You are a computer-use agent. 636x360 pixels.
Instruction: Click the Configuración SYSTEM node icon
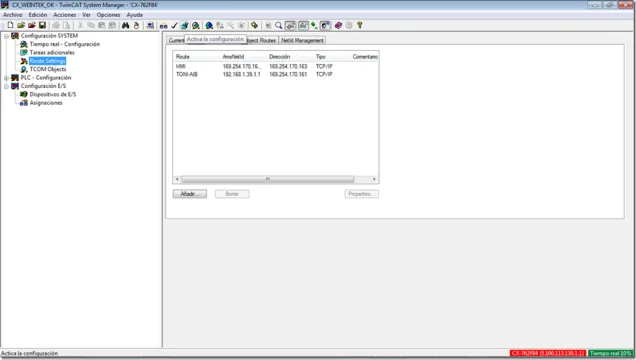point(15,36)
